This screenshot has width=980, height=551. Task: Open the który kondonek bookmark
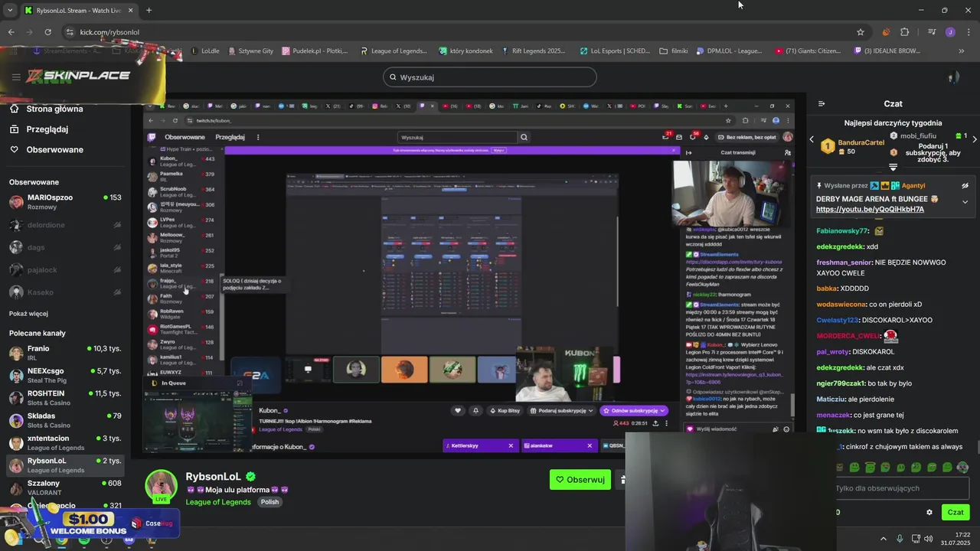465,51
